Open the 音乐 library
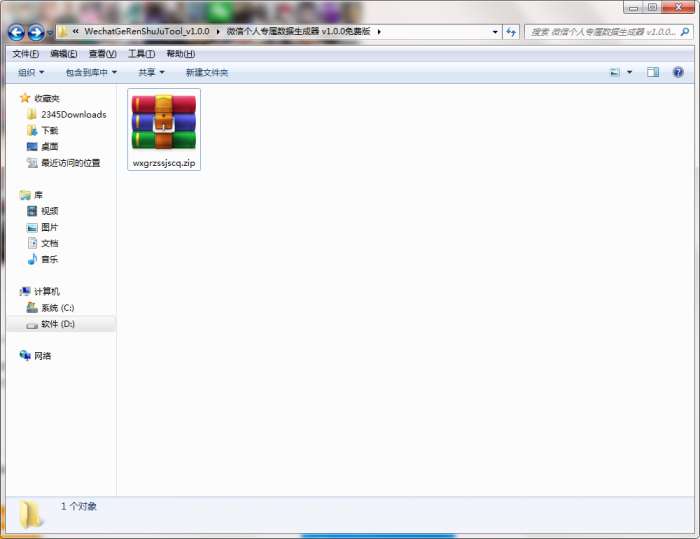Viewport: 700px width, 539px height. pos(50,259)
